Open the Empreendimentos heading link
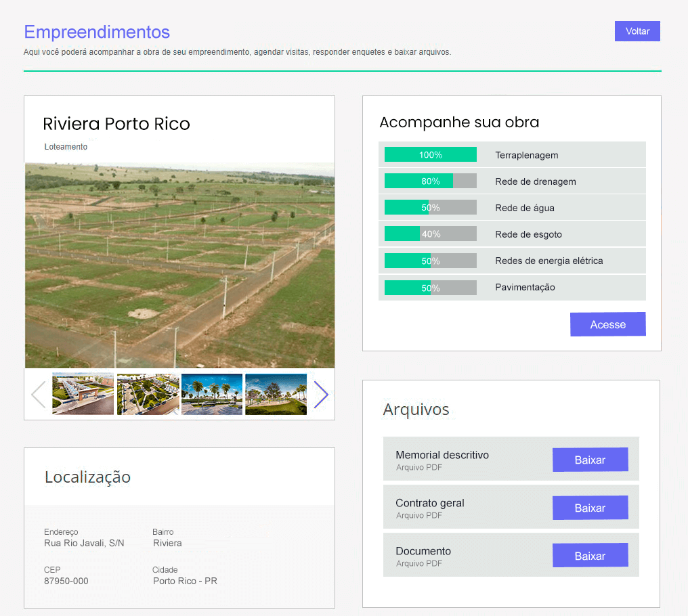The image size is (688, 616). click(97, 32)
